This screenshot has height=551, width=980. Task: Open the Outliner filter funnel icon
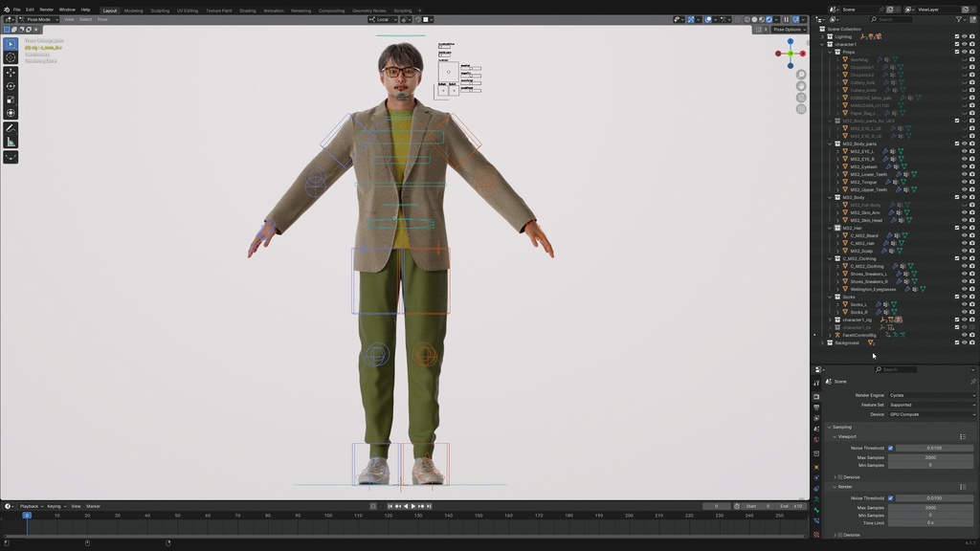click(960, 19)
